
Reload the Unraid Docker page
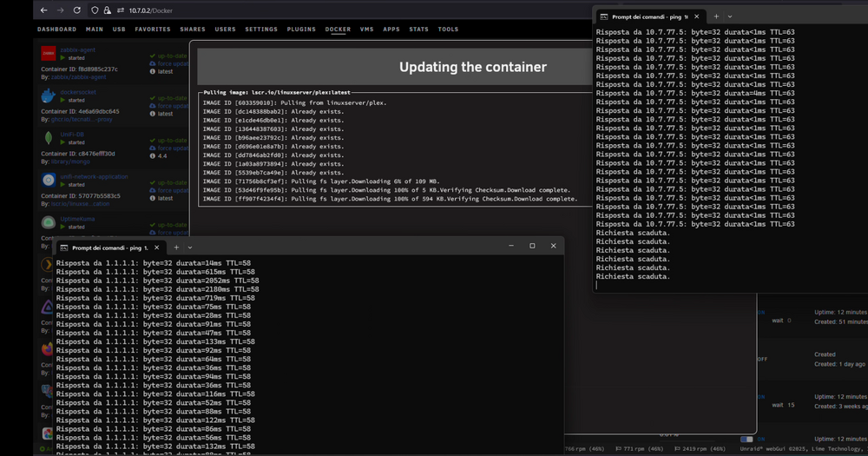(77, 10)
